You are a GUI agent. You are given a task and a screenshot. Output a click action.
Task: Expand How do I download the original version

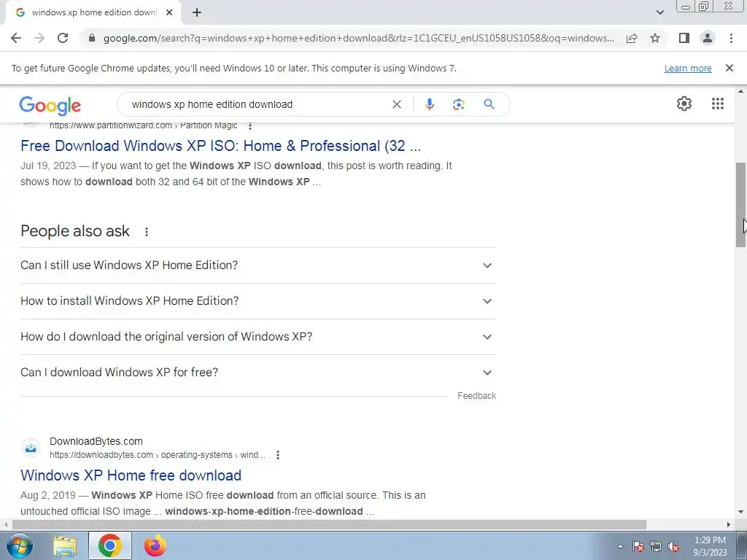point(258,337)
